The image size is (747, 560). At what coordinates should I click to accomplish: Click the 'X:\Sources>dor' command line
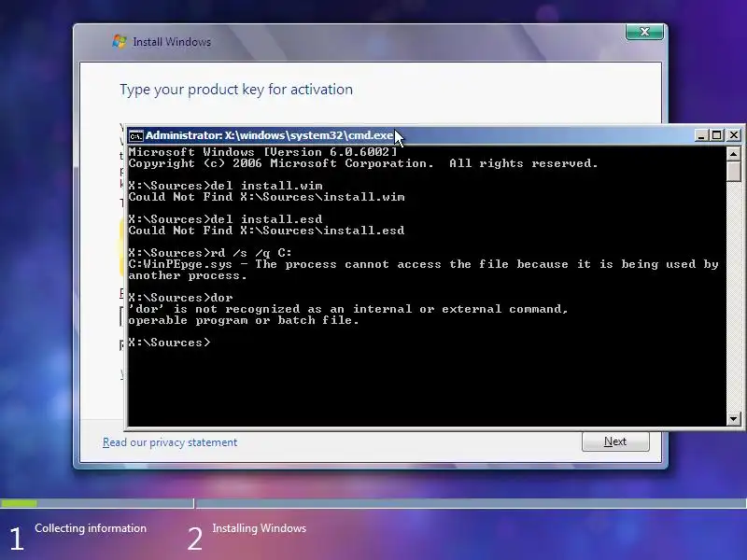coord(180,298)
